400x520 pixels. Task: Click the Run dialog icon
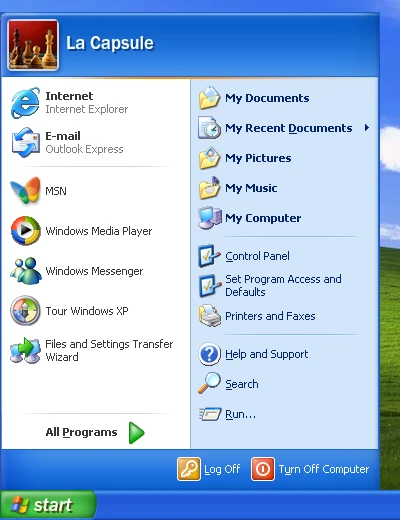[x=210, y=414]
